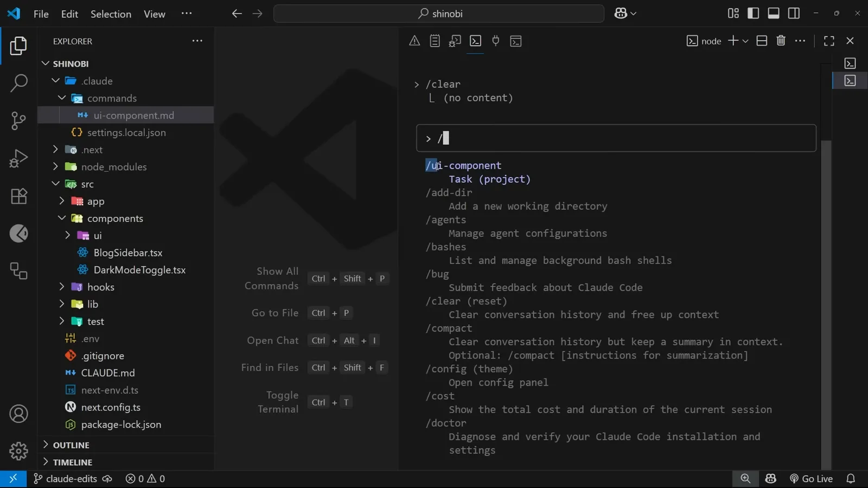Show the Output panel icon
This screenshot has height=488, width=868.
[435, 41]
